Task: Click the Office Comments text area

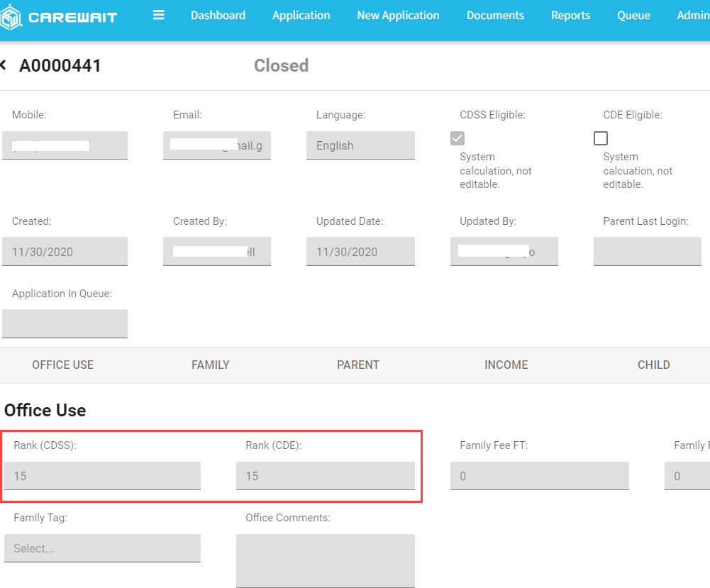Action: 325,560
